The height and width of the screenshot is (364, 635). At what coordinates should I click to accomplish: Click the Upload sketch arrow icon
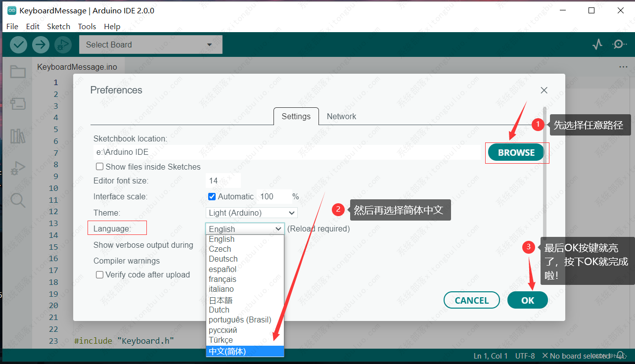[x=41, y=45]
